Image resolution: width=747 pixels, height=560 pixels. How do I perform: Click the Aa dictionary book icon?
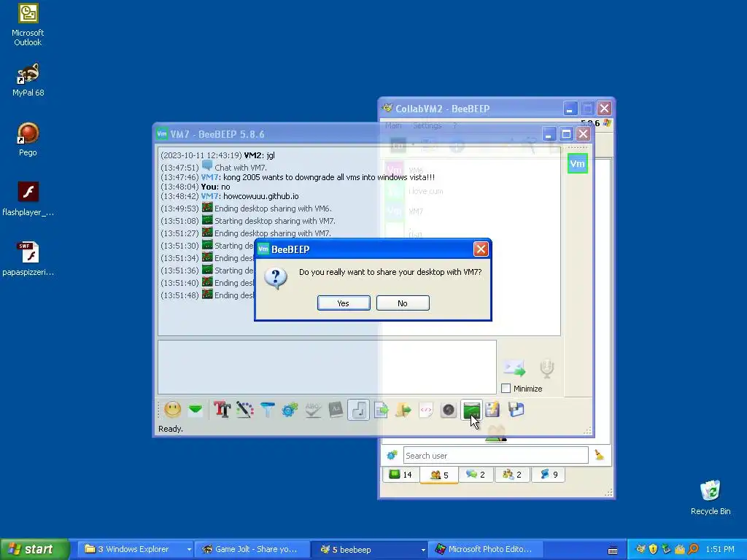point(336,410)
